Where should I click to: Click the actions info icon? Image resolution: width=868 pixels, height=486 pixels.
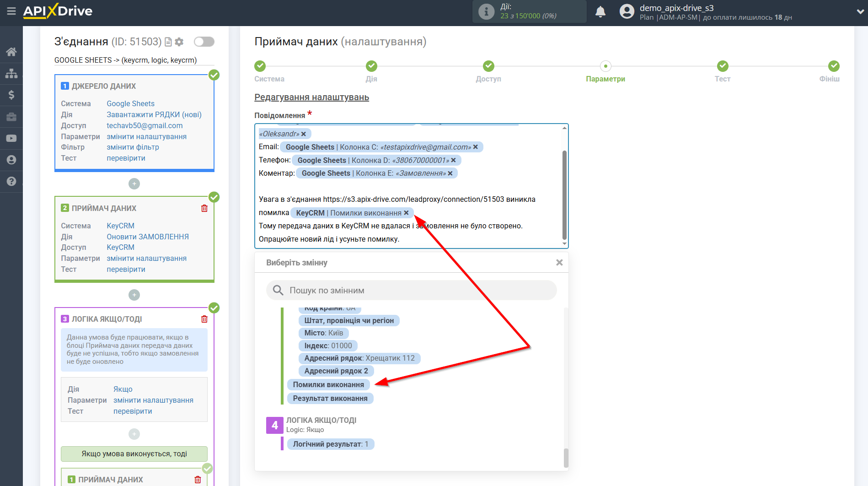pos(486,11)
